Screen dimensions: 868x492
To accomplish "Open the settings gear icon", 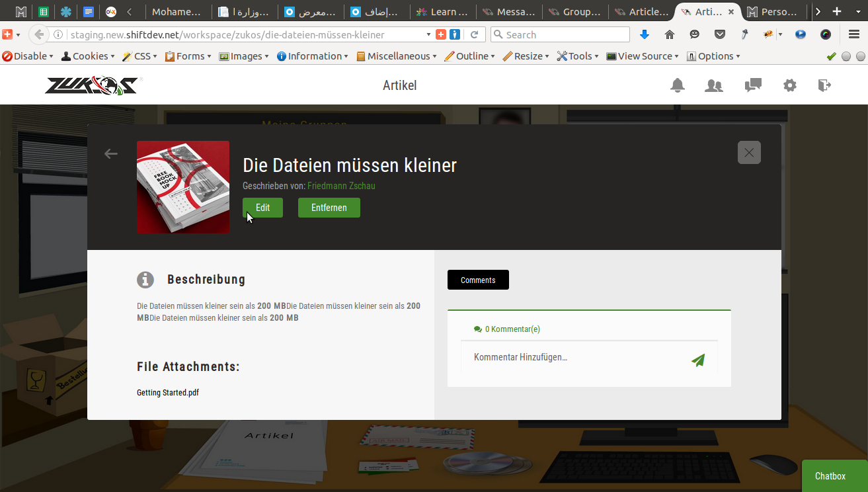I will pos(790,85).
